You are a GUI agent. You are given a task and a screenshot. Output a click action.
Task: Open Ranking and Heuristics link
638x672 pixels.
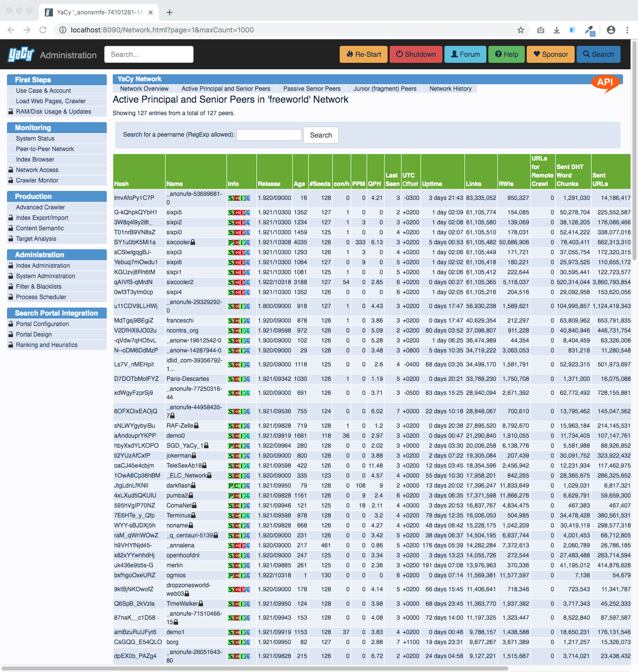(47, 345)
